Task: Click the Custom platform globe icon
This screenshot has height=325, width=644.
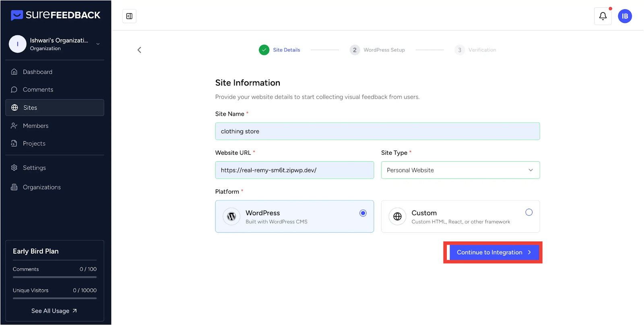Action: pos(397,217)
